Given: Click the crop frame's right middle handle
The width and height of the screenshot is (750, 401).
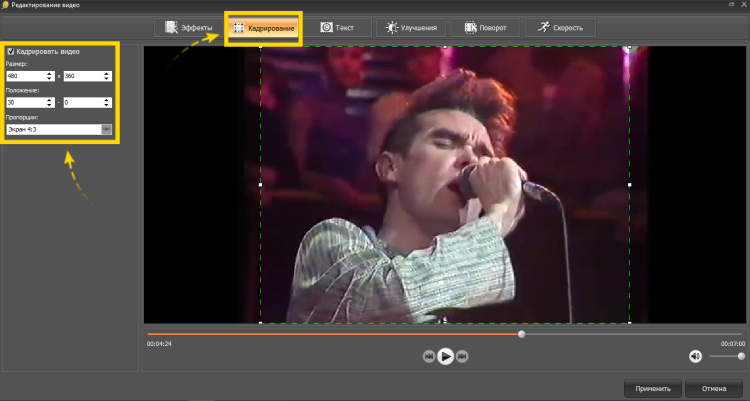Looking at the screenshot, I should point(629,185).
